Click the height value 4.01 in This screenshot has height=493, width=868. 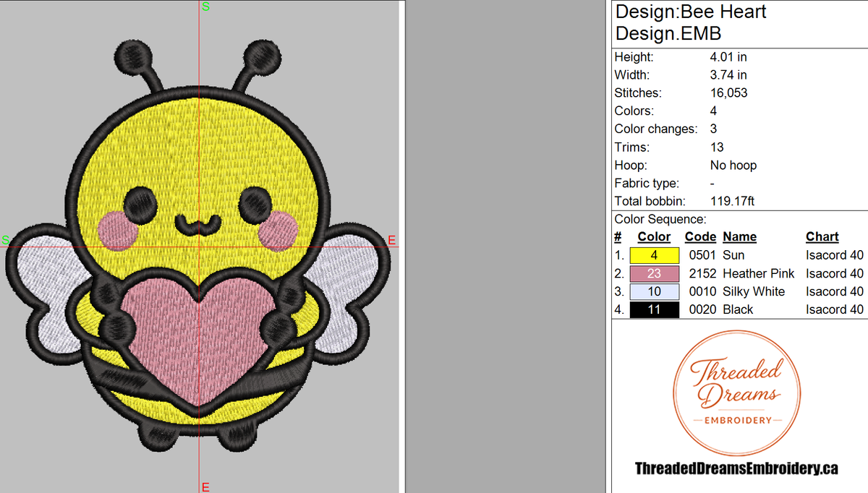coord(728,56)
